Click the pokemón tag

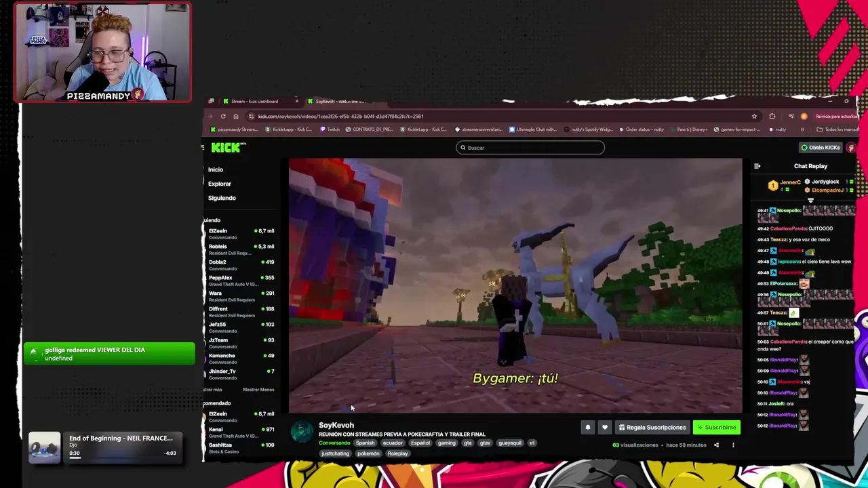(368, 453)
